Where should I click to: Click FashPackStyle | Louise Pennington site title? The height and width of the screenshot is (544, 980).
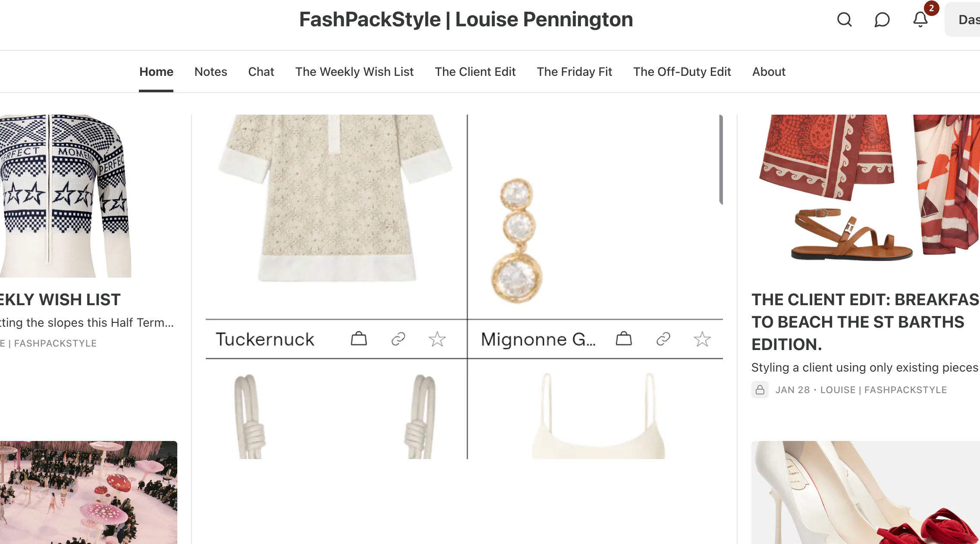[466, 19]
